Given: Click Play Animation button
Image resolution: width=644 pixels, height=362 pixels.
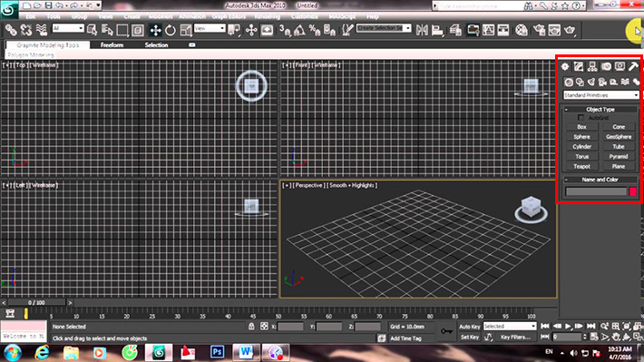Looking at the screenshot, I should click(x=568, y=327).
